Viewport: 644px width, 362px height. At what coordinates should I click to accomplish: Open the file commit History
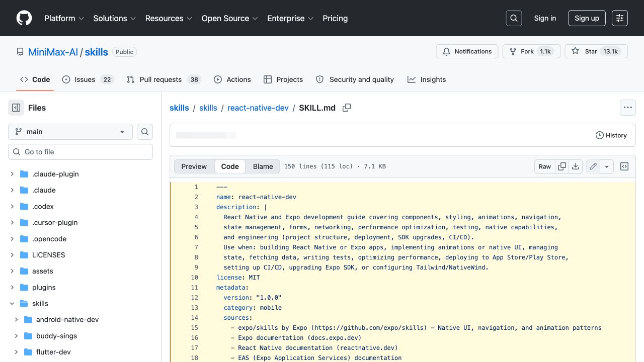pos(611,135)
